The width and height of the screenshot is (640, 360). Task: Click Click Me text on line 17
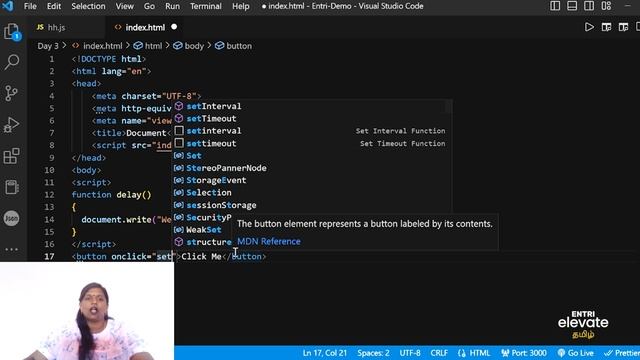pos(201,256)
